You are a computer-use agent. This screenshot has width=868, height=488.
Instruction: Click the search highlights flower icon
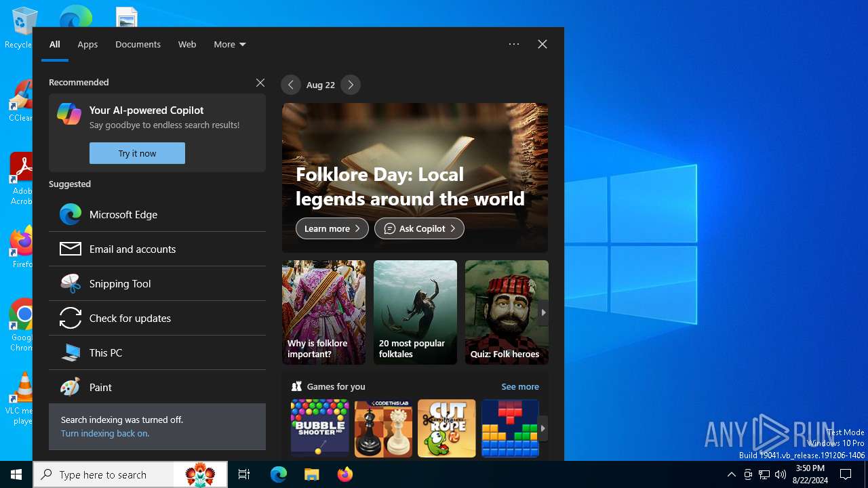[x=200, y=474]
